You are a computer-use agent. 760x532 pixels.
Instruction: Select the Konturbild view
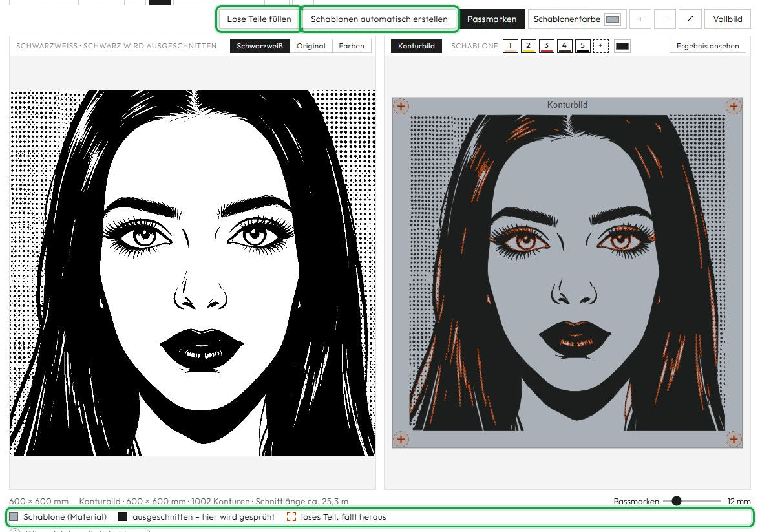click(416, 46)
